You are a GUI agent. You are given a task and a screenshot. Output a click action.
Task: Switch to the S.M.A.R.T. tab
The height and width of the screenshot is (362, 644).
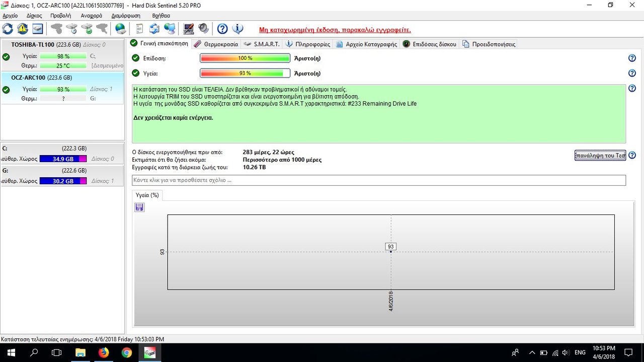point(262,44)
